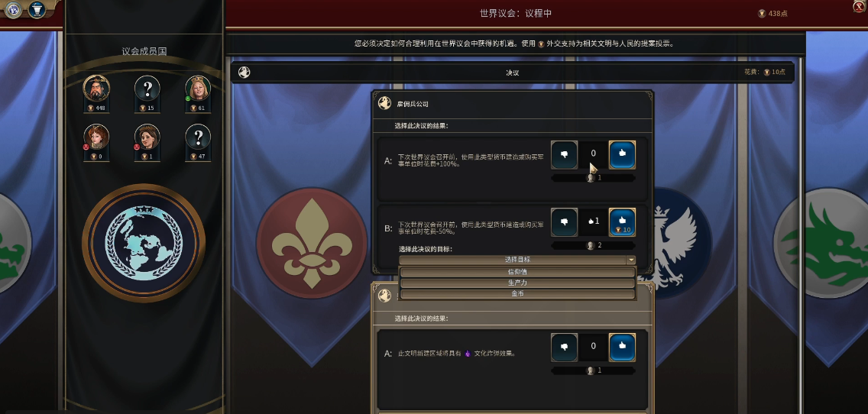The height and width of the screenshot is (414, 868).
Task: Choose 信仰值 from the target list
Action: pyautogui.click(x=517, y=272)
